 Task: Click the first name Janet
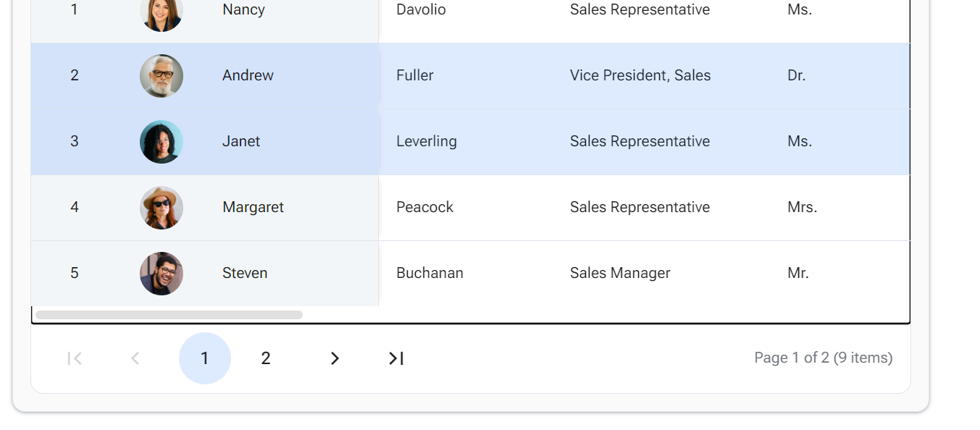241,141
